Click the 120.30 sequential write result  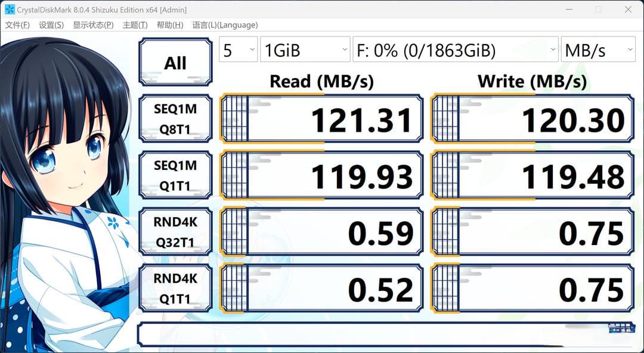(532, 118)
